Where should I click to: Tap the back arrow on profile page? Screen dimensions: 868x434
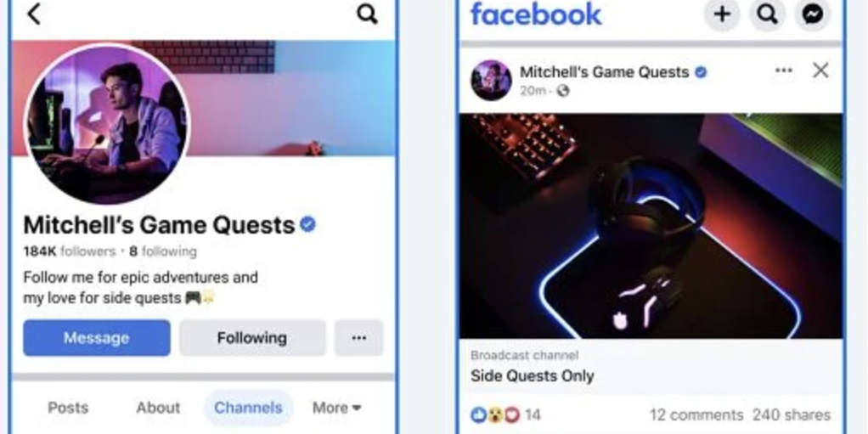(34, 14)
